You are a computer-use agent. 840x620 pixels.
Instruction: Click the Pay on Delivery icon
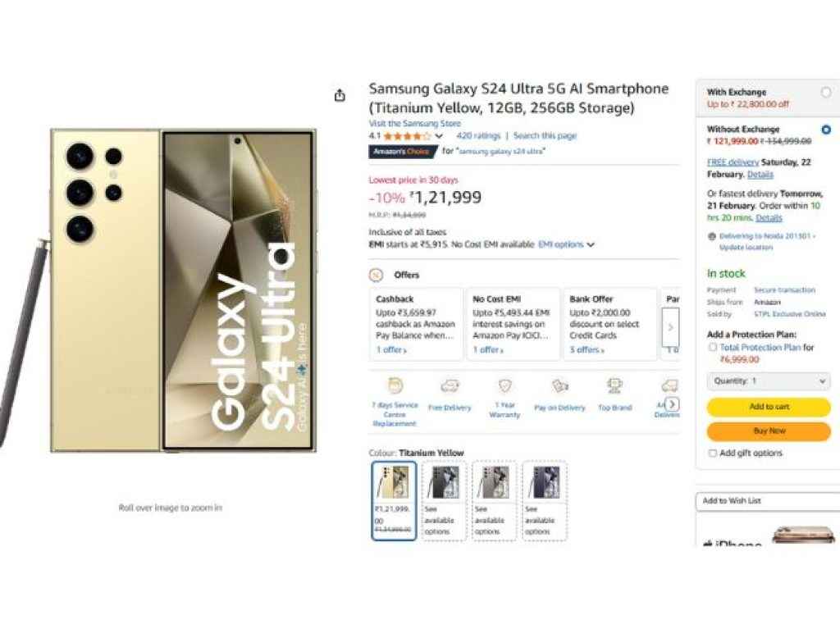559,386
